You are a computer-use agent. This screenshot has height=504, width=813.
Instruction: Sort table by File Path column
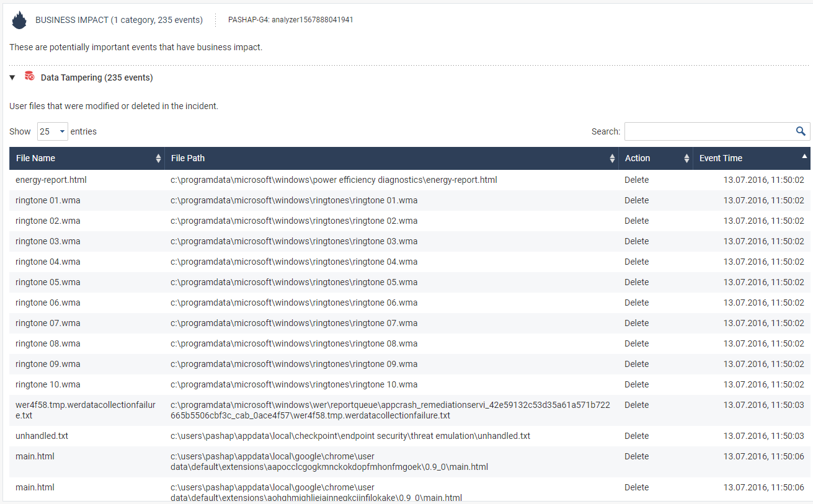(391, 158)
